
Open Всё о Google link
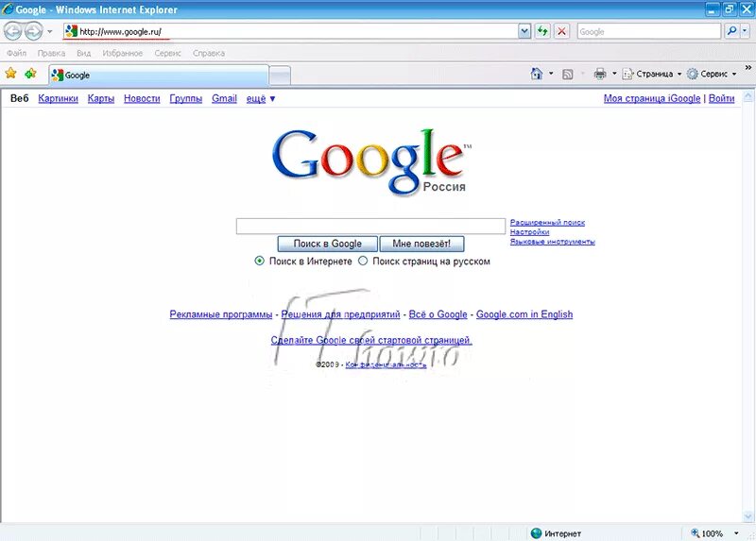pyautogui.click(x=438, y=314)
